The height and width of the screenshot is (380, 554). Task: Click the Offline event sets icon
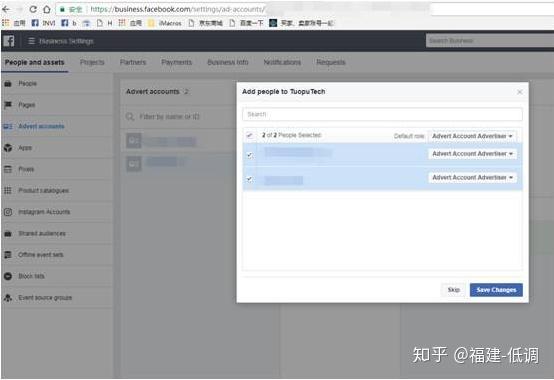click(x=8, y=255)
